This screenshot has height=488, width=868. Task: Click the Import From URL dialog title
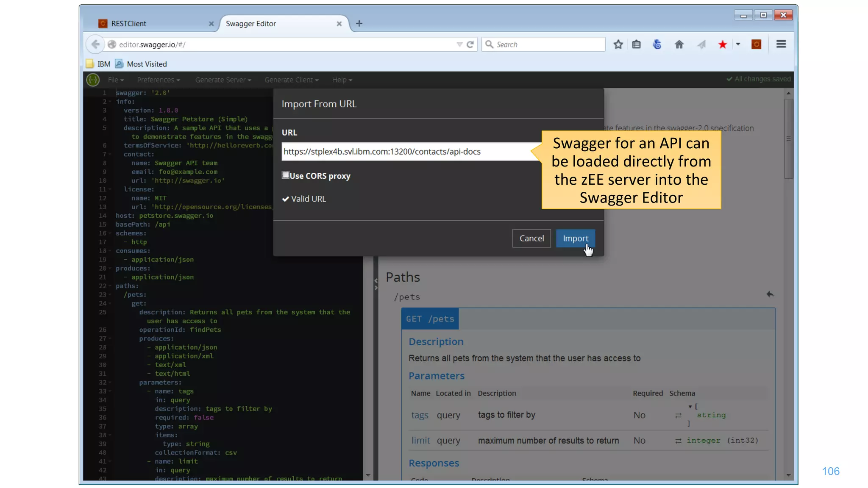319,104
